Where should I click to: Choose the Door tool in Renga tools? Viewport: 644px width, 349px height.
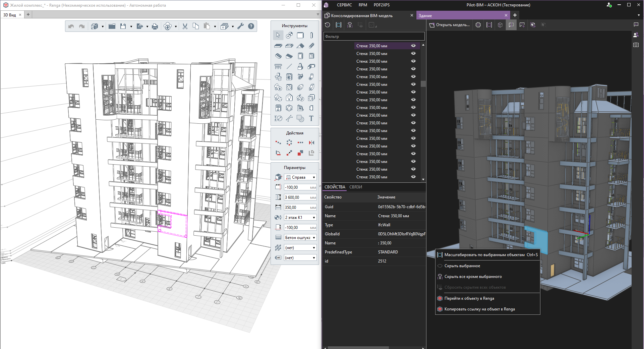(300, 56)
